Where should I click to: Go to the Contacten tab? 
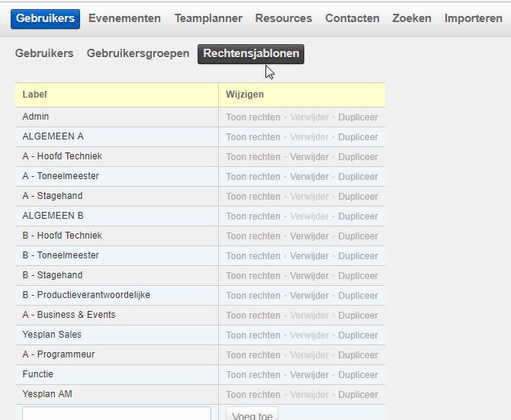(352, 18)
